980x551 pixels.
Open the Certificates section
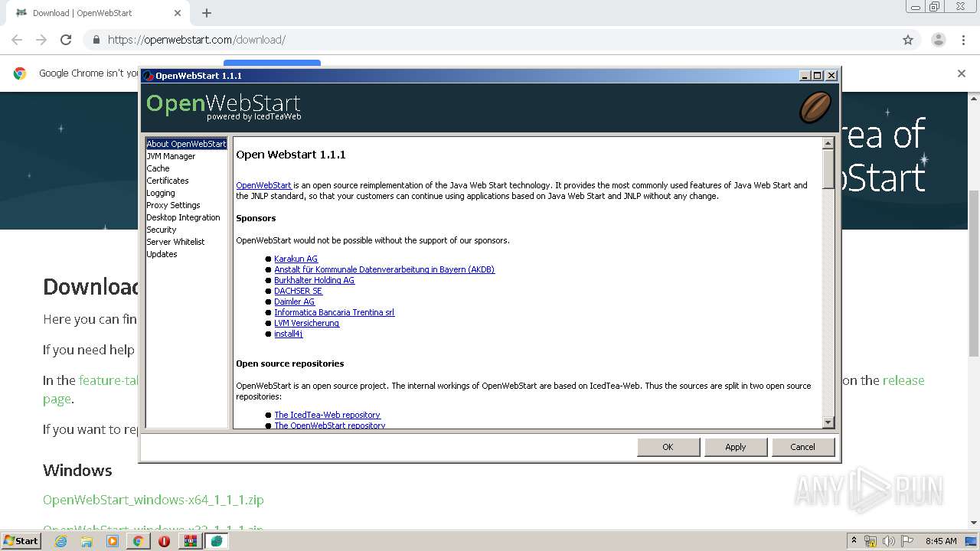click(x=168, y=181)
